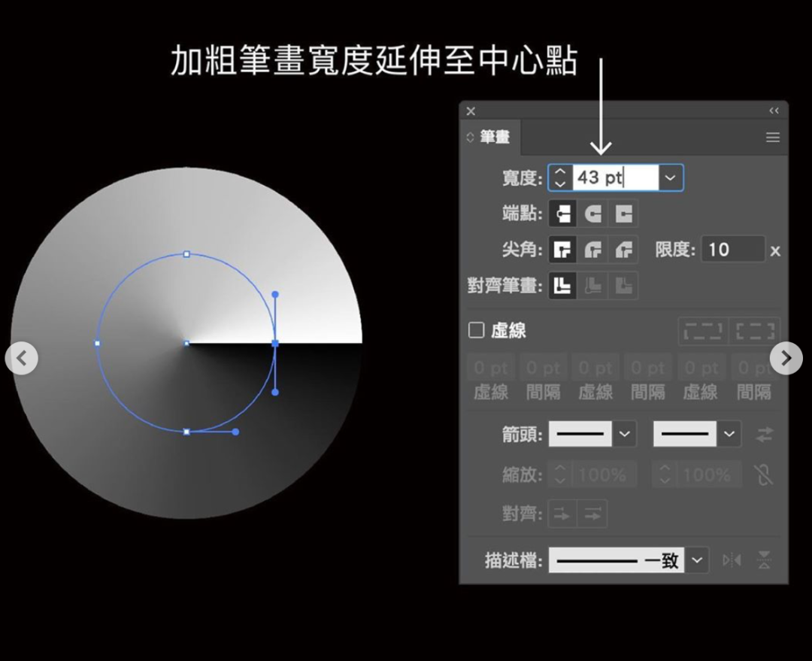The image size is (812, 661).
Task: Select the round cap icon
Action: click(x=593, y=214)
